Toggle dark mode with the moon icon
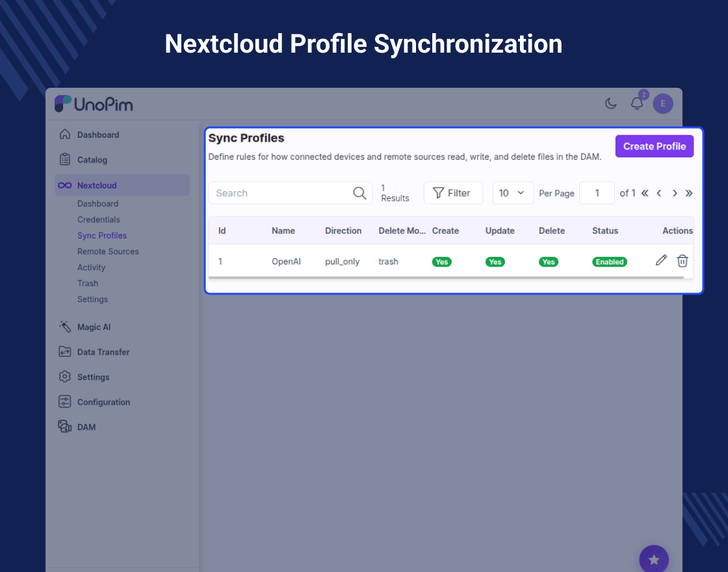The width and height of the screenshot is (728, 572). click(x=610, y=103)
